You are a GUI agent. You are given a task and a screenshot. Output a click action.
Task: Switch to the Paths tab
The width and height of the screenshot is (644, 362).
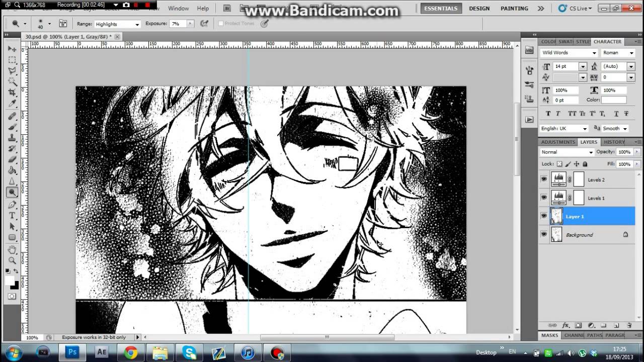pos(595,335)
